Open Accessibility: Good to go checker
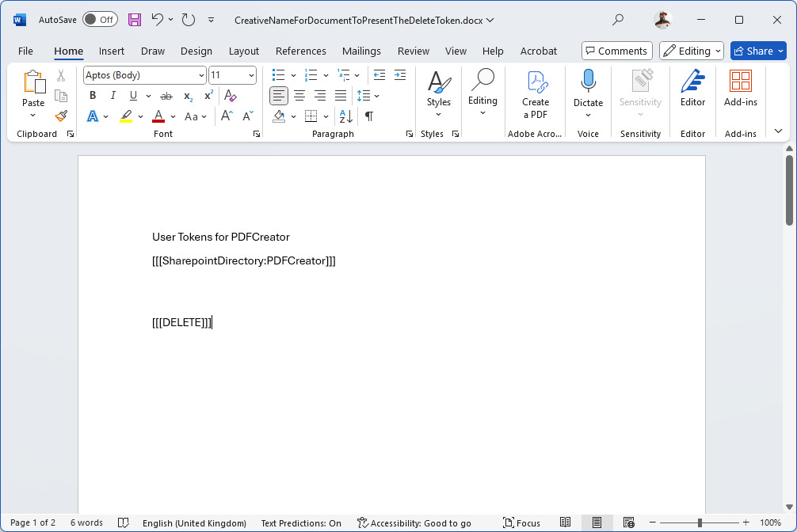The height and width of the screenshot is (532, 797). [414, 522]
